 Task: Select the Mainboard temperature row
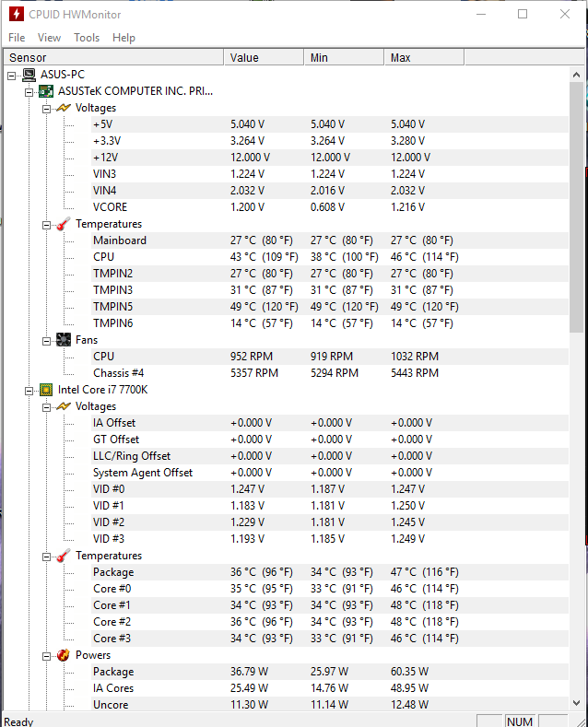(330, 240)
